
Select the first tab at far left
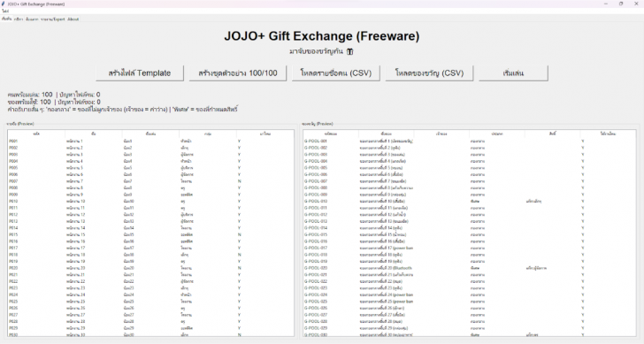tap(6, 19)
